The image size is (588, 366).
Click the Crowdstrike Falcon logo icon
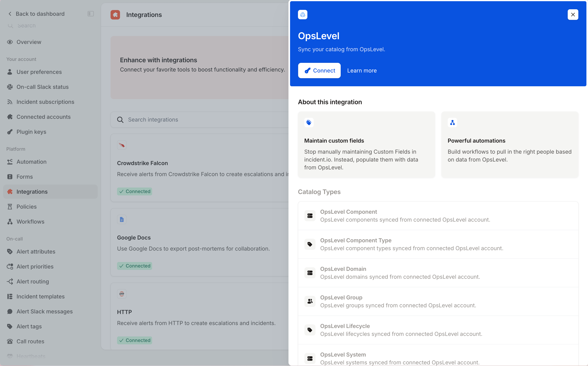[122, 145]
